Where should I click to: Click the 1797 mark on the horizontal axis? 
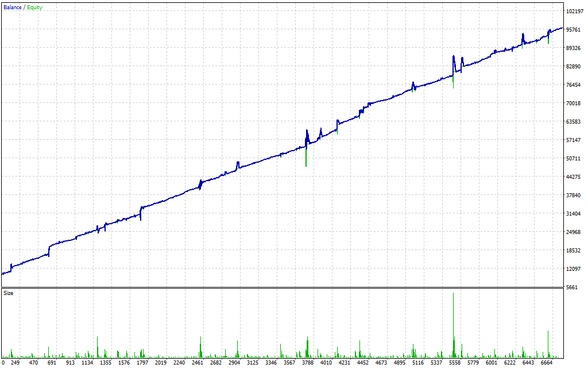coord(143,363)
